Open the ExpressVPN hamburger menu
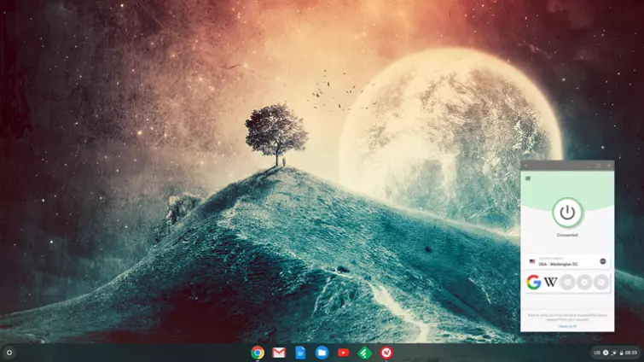 click(x=528, y=178)
